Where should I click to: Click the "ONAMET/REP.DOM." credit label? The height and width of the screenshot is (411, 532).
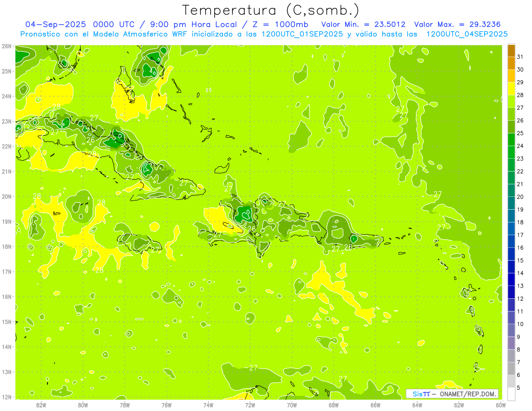click(x=468, y=394)
